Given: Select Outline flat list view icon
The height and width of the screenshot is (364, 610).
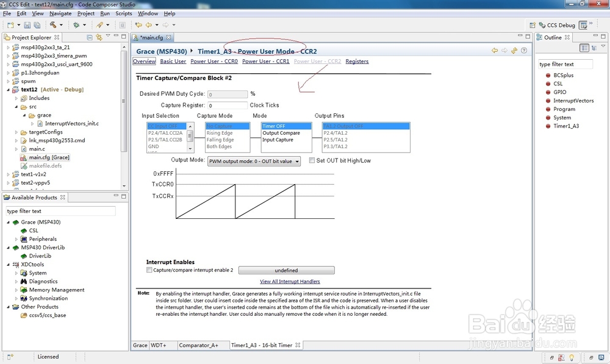Looking at the screenshot, I should [x=584, y=48].
